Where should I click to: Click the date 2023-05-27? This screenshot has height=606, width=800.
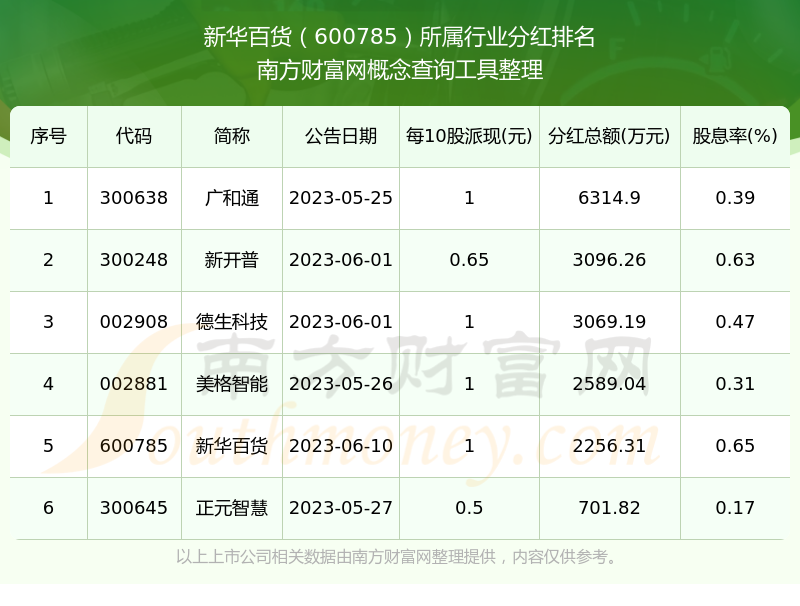point(341,508)
